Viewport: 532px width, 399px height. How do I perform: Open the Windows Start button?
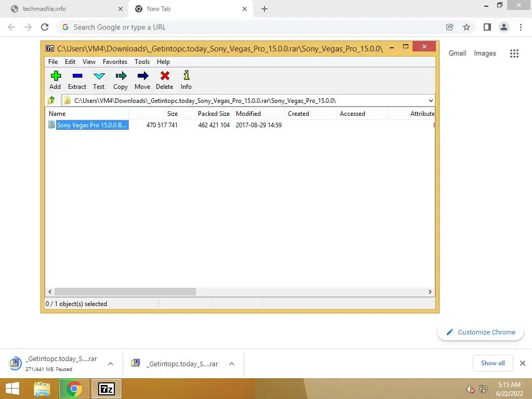[x=12, y=389]
